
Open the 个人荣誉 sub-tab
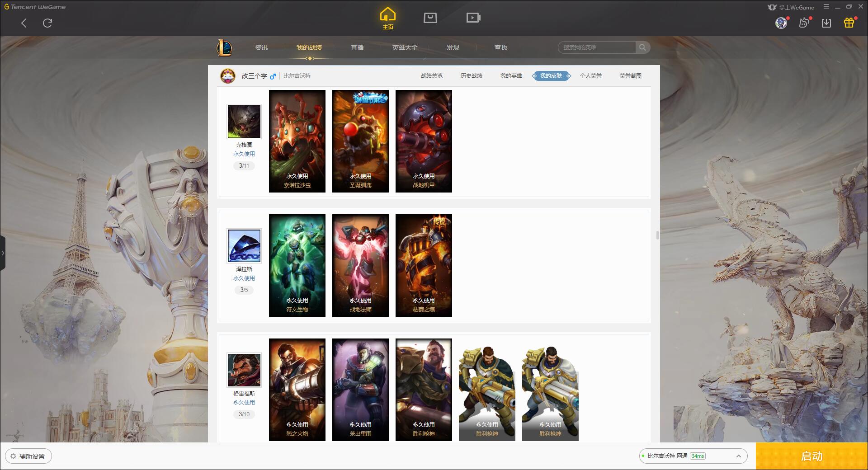coord(591,76)
